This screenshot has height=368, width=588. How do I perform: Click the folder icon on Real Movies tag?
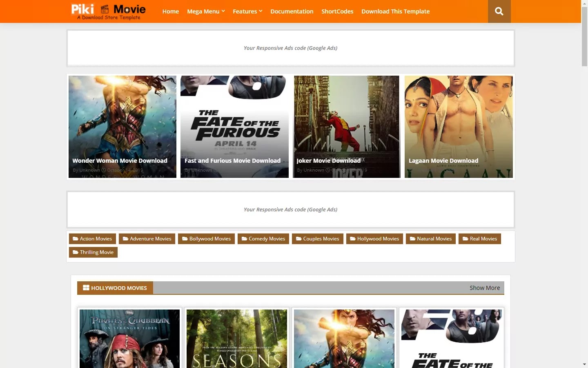[x=465, y=239]
